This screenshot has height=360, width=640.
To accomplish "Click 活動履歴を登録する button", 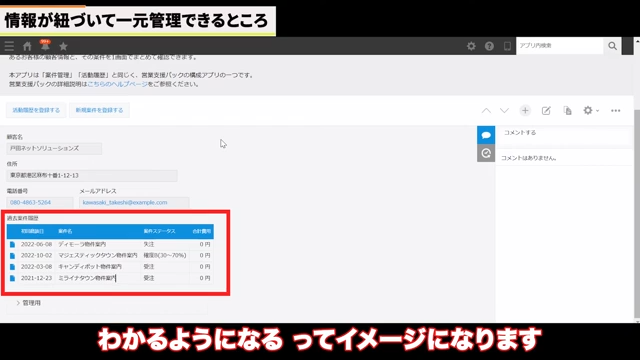I will (36, 110).
